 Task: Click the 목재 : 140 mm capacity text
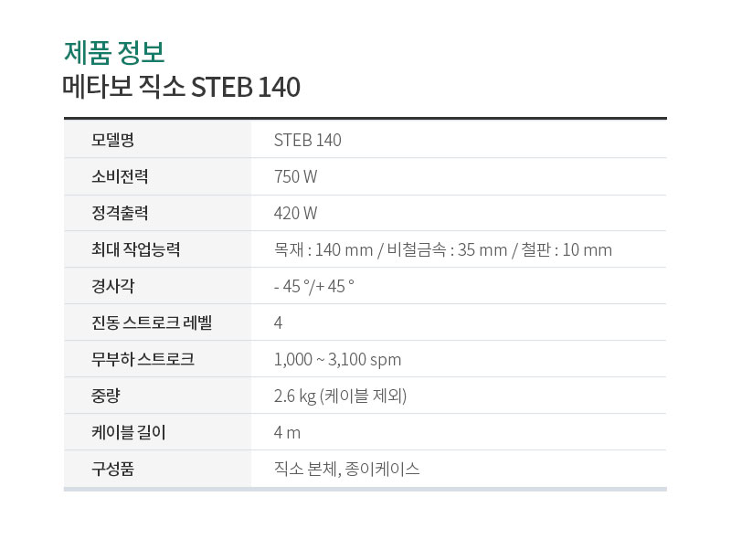[323, 250]
